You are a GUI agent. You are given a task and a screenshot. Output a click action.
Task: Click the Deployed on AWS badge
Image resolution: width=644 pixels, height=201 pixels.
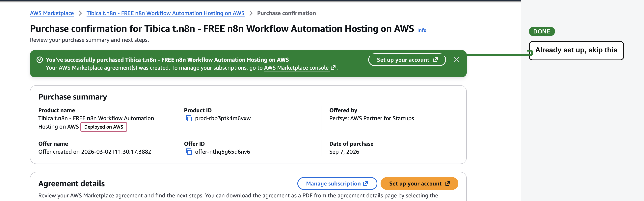104,127
